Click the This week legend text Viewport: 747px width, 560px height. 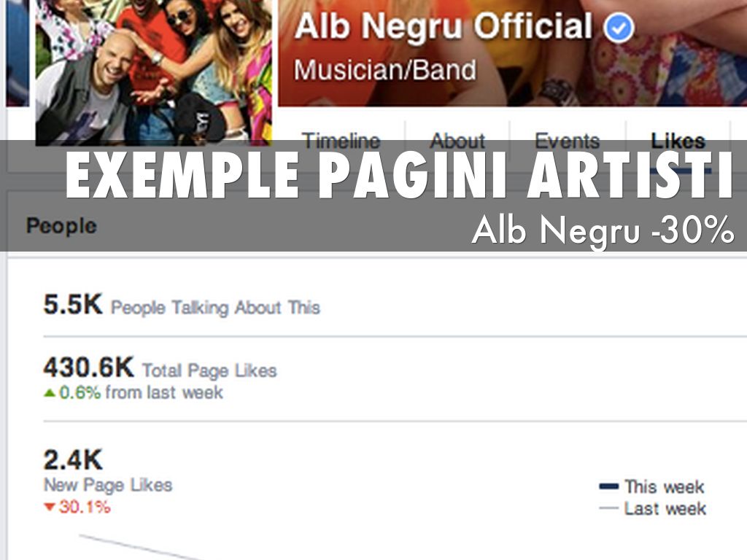[665, 486]
